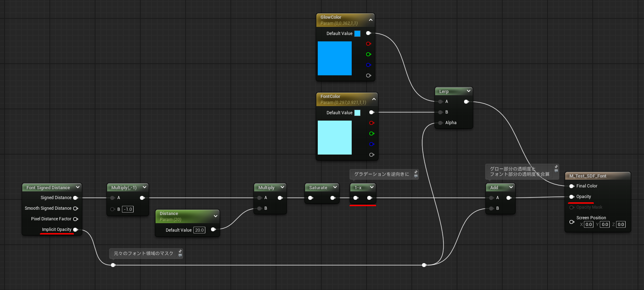The height and width of the screenshot is (290, 644).
Task: Toggle pin on the グラデーションを逆向きに comment
Action: tap(416, 172)
